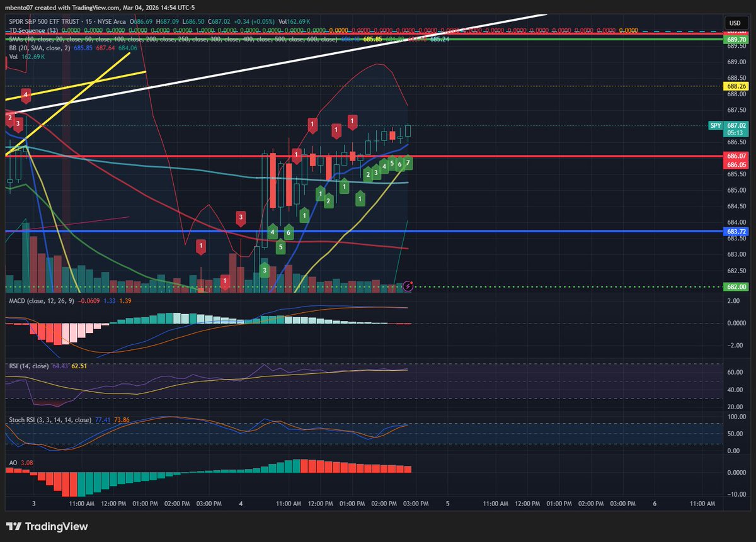This screenshot has width=756, height=542.
Task: Click the SPY symbol price tag
Action: click(x=715, y=125)
